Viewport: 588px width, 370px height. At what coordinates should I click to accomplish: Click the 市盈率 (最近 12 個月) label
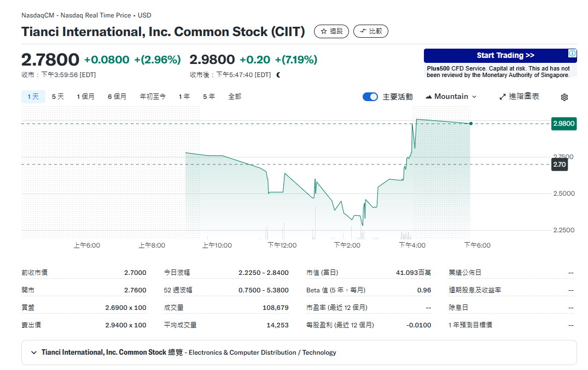pos(337,308)
